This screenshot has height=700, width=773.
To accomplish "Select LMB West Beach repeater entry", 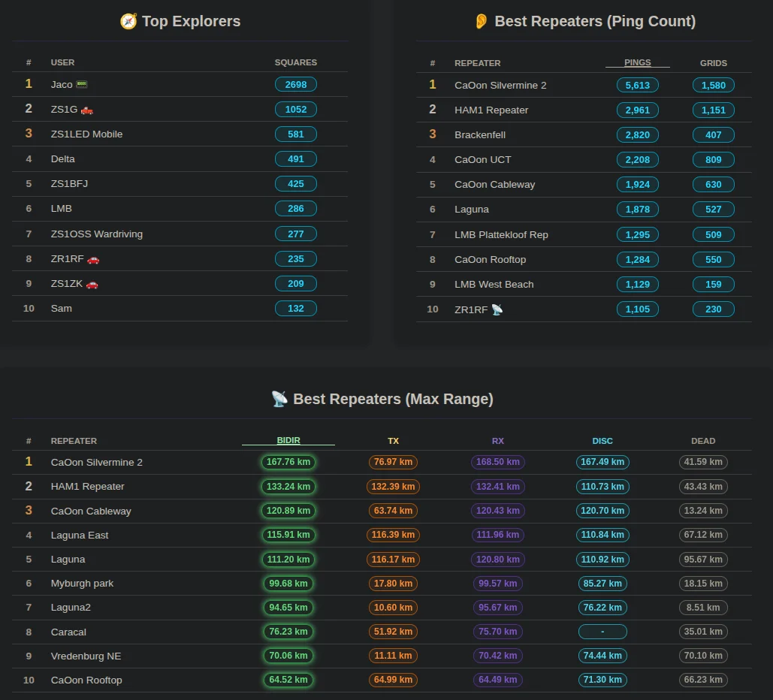I will [x=584, y=285].
